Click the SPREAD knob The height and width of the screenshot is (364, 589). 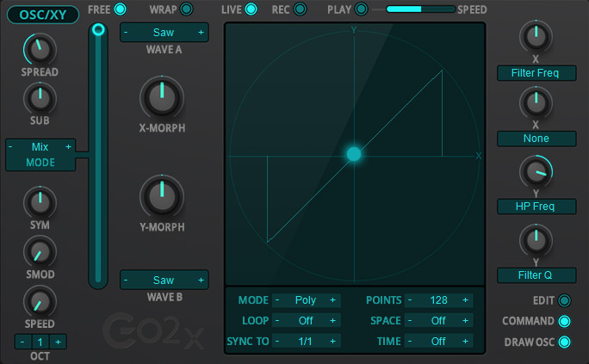point(40,48)
